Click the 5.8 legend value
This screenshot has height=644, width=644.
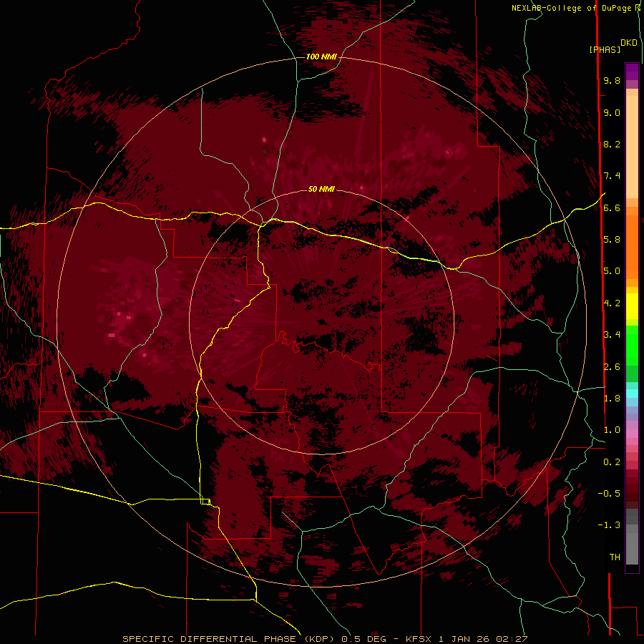click(x=612, y=239)
